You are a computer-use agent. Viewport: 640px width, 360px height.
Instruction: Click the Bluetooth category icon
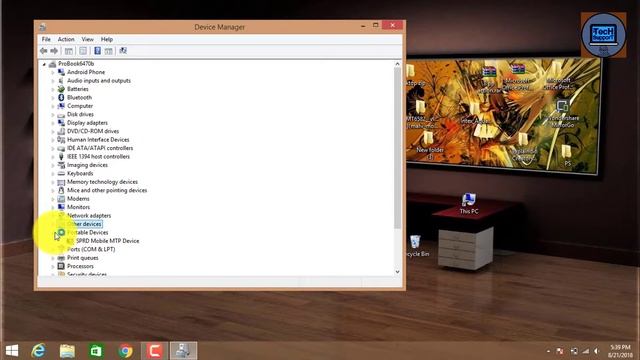(61, 98)
